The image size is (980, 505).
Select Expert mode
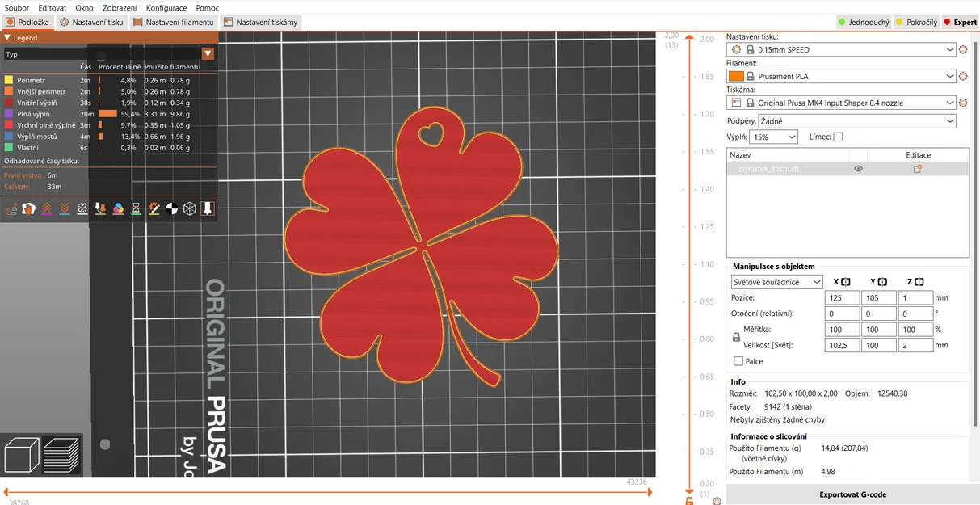coord(961,22)
